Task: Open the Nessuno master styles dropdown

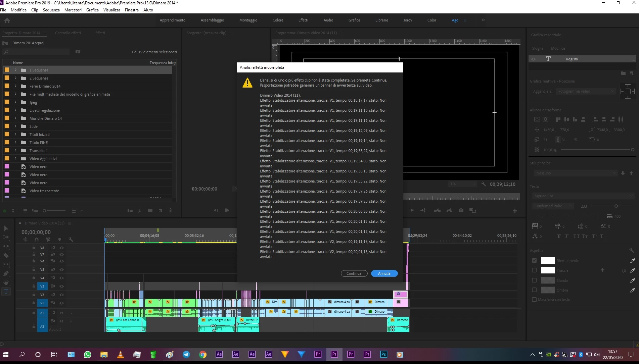Action: click(x=575, y=173)
